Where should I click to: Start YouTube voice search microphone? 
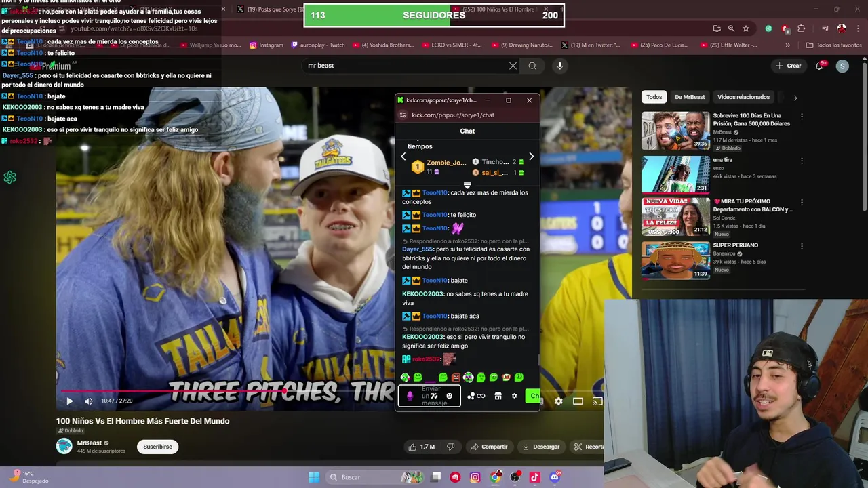pos(559,66)
